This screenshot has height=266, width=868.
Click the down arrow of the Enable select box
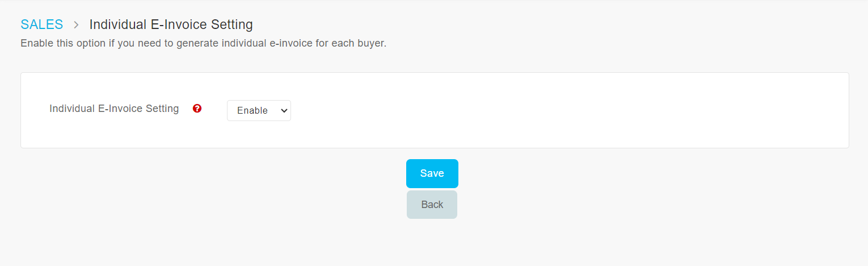(284, 111)
